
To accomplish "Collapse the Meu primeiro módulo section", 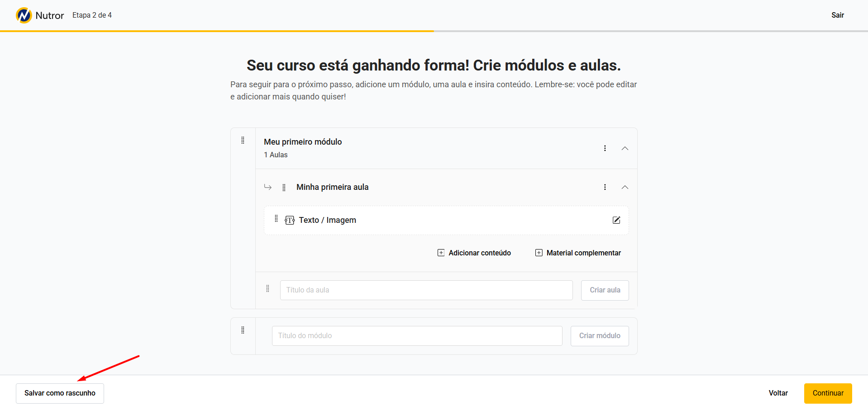I will 625,148.
